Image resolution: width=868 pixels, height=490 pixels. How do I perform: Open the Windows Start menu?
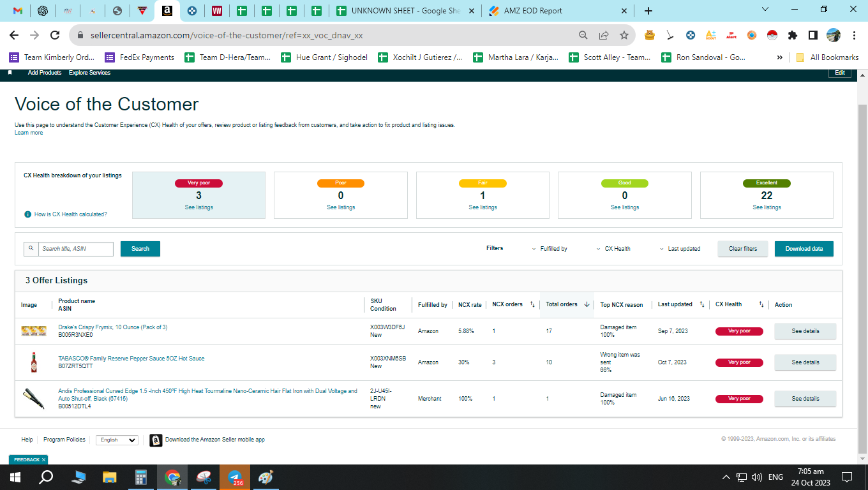coord(15,477)
